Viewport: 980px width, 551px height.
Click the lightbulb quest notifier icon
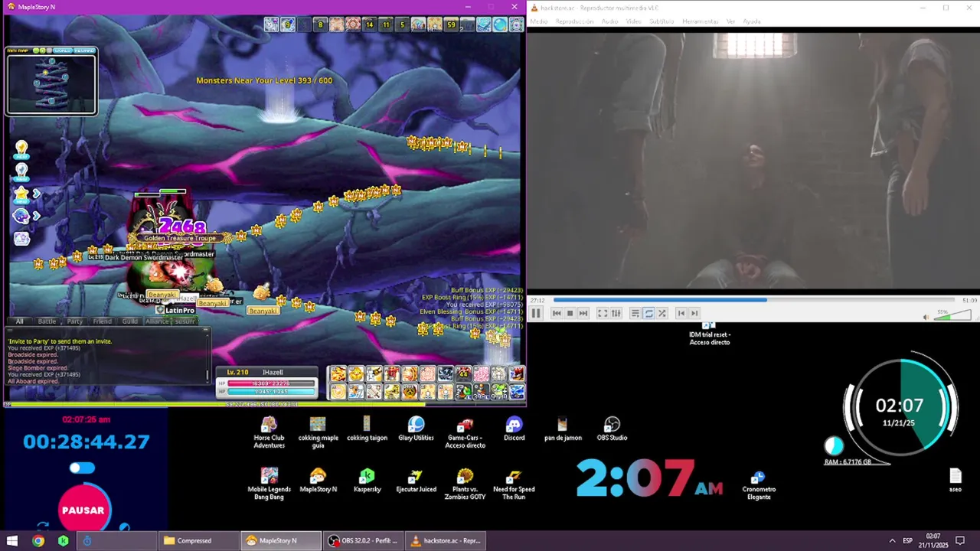21,148
